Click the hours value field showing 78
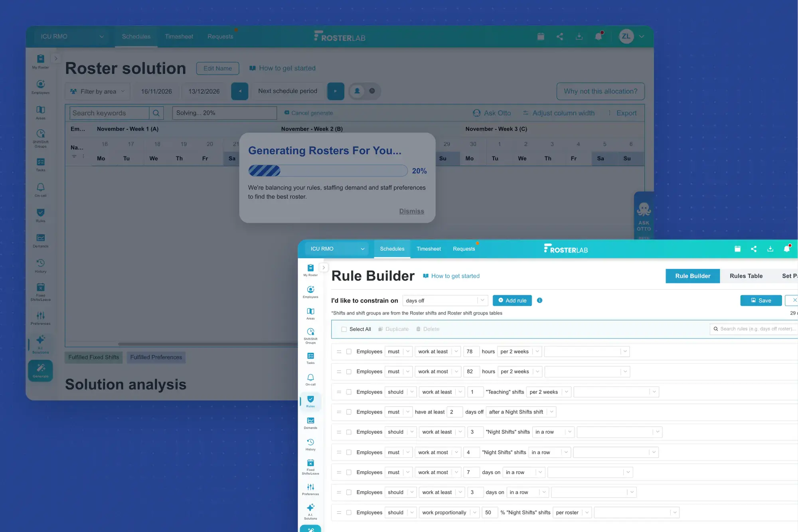Viewport: 798px width, 532px height. 471,352
